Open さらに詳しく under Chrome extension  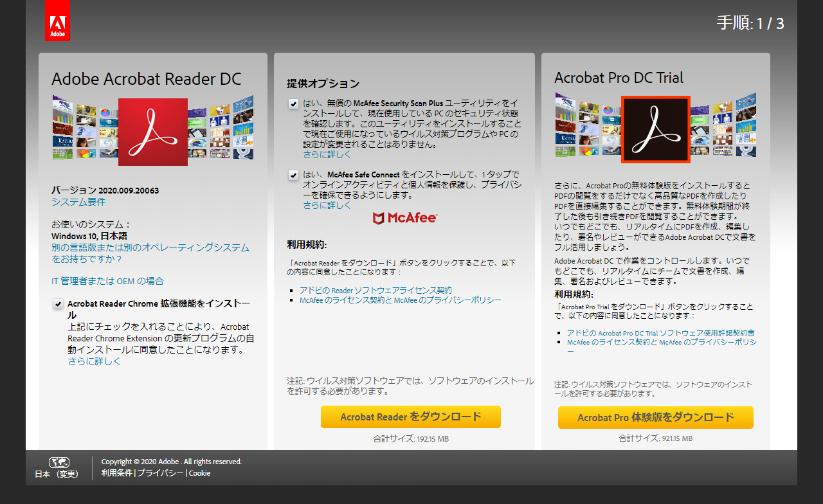pos(95,361)
